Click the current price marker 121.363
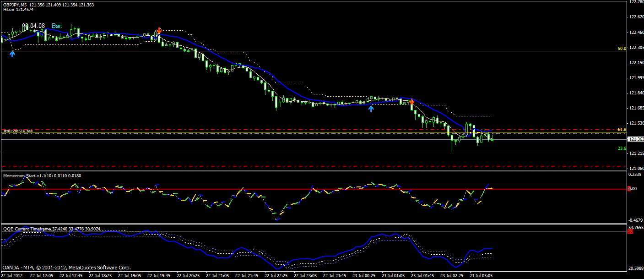 click(x=636, y=139)
